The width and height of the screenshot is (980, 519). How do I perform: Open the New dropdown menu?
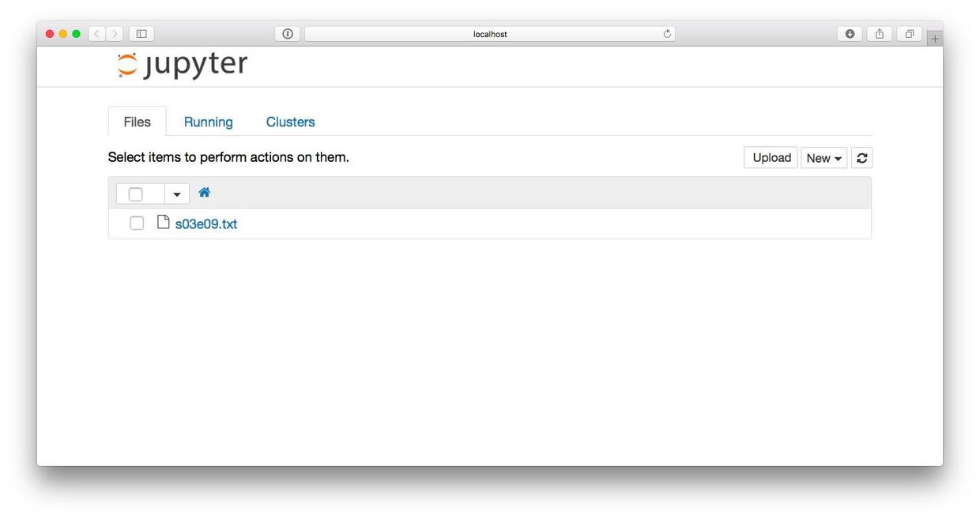[x=824, y=158]
